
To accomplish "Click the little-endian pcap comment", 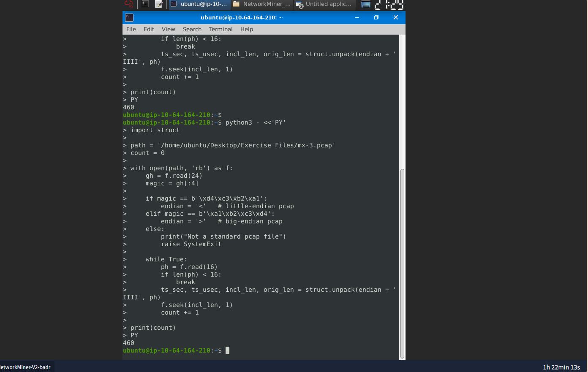I will (x=256, y=206).
